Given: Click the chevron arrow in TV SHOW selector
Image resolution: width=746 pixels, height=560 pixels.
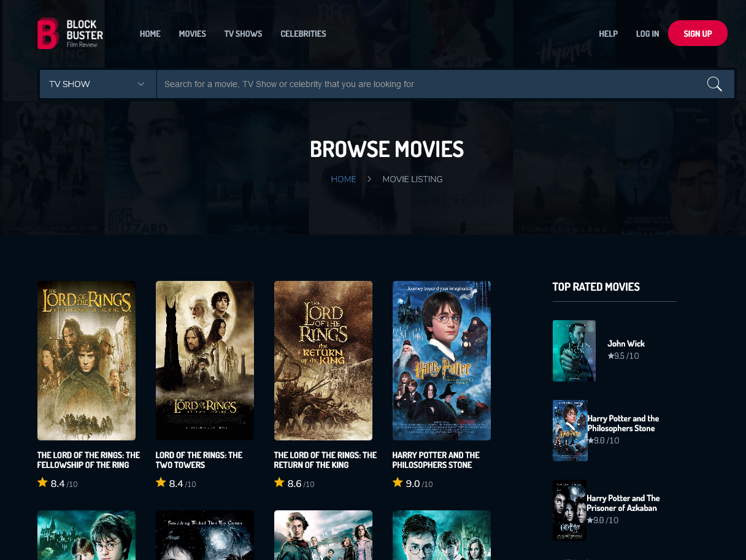Looking at the screenshot, I should (141, 84).
